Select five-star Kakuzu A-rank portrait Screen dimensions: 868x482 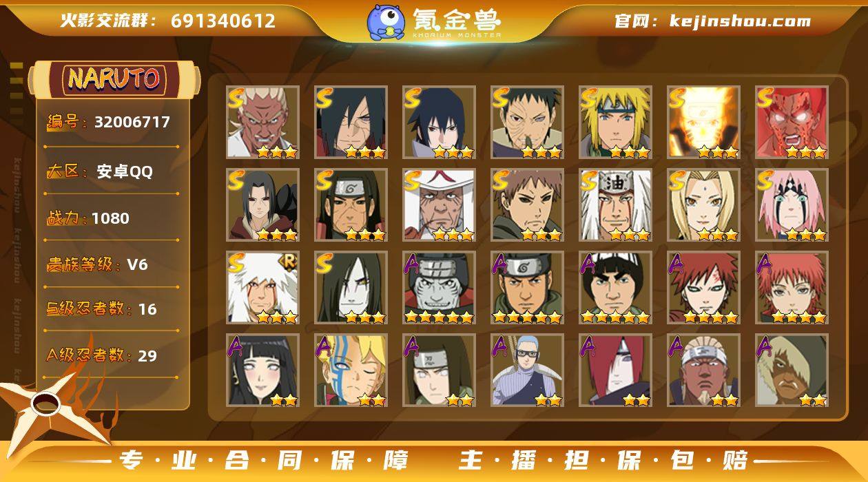tap(439, 288)
